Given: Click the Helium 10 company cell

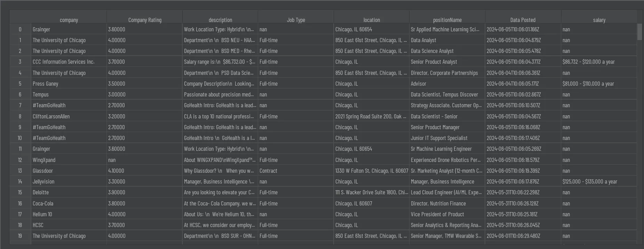Looking at the screenshot, I should click(69, 214).
